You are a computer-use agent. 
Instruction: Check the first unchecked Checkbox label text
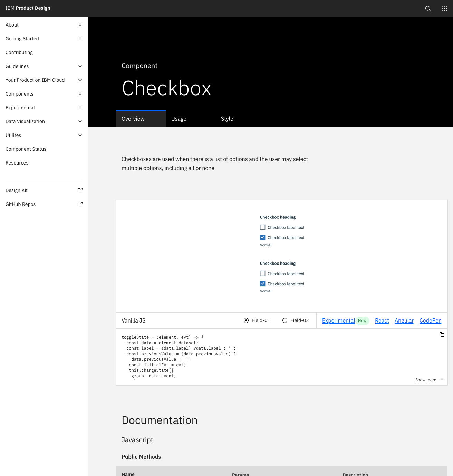click(x=262, y=227)
